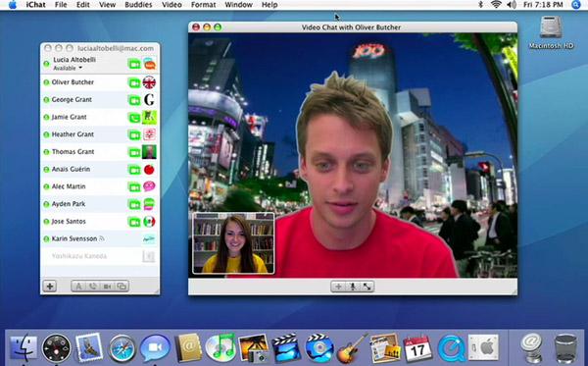Open the Mail stamp icon in Dock
The width and height of the screenshot is (588, 366).
(89, 347)
